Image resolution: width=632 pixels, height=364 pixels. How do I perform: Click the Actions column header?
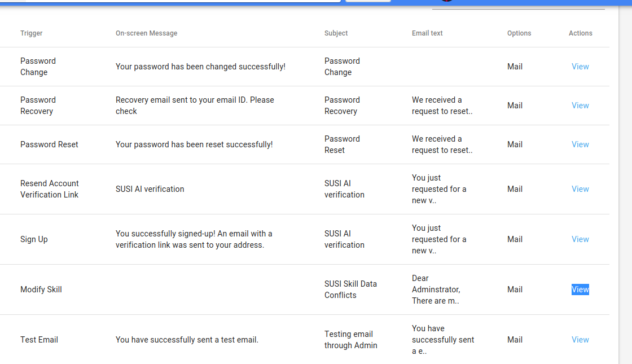[x=580, y=33]
